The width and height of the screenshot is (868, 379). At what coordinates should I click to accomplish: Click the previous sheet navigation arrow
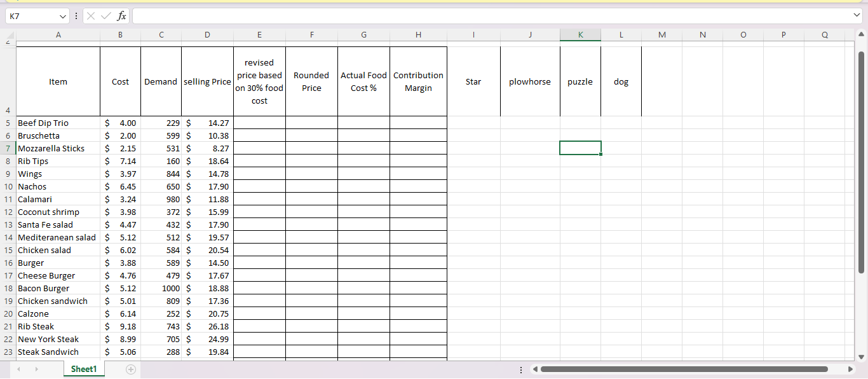[x=18, y=369]
